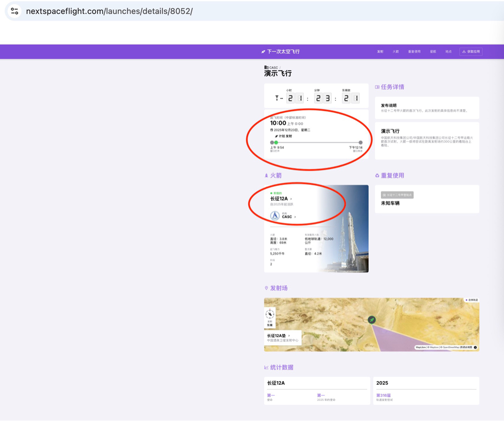
Task: Open the 地点 navigation menu item
Action: pyautogui.click(x=448, y=51)
